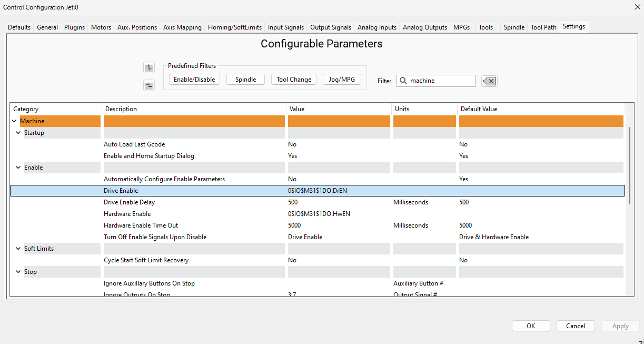This screenshot has height=344, width=644.
Task: Open the Homing/SoftLimits tab
Action: pos(234,27)
